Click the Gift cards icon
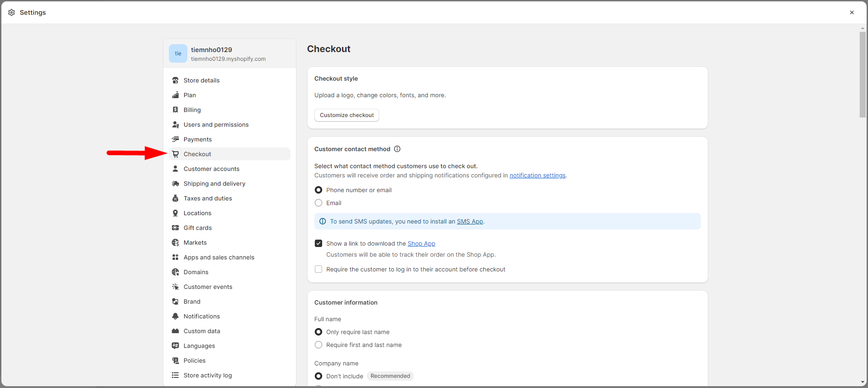This screenshot has height=388, width=868. coord(175,228)
